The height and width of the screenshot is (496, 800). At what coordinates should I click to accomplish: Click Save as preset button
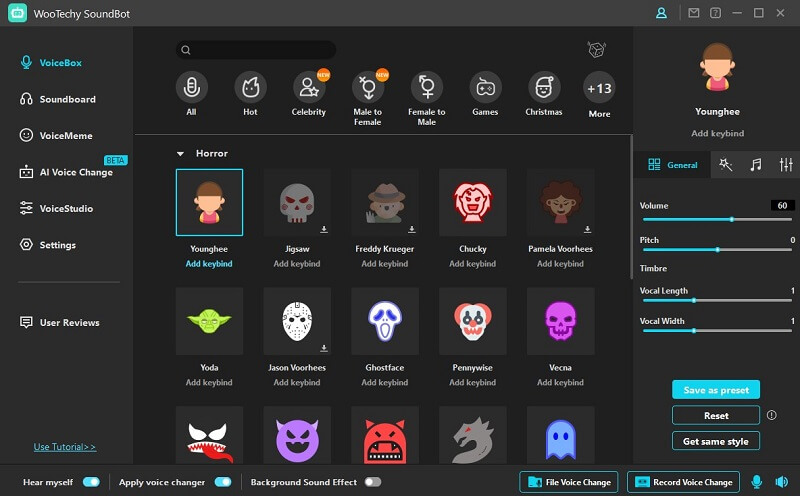[x=716, y=390]
